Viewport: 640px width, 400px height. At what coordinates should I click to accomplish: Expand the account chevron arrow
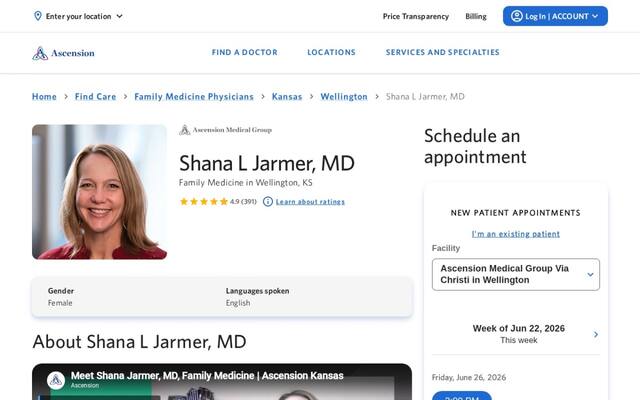595,16
